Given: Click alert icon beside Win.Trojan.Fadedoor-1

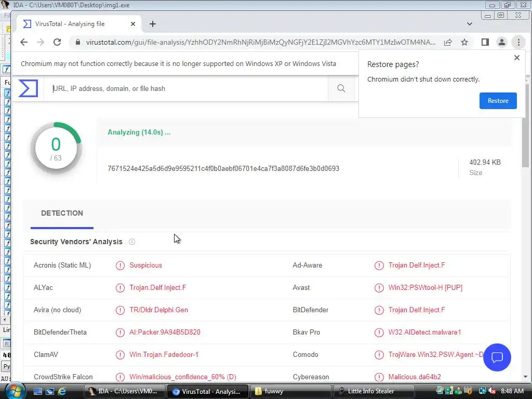Looking at the screenshot, I should (x=120, y=355).
